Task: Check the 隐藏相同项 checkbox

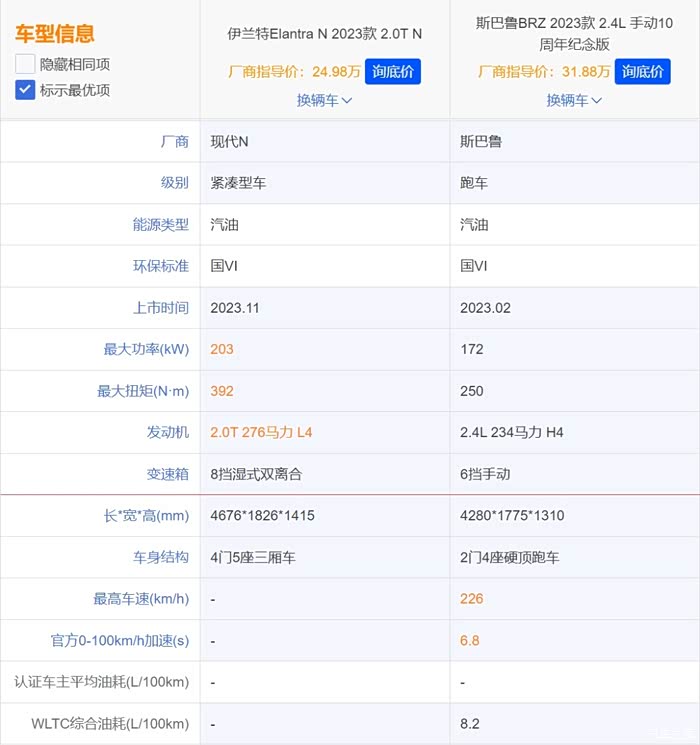Action: click(25, 64)
